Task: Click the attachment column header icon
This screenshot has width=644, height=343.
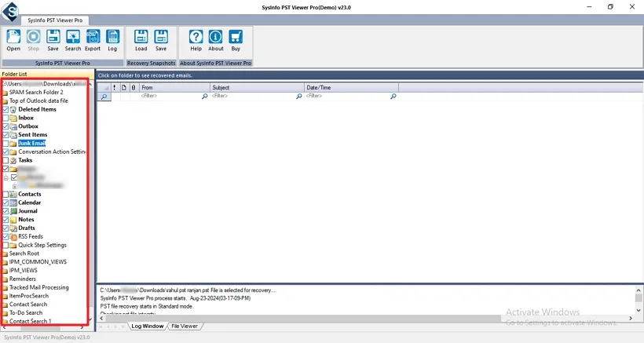Action: tap(134, 87)
